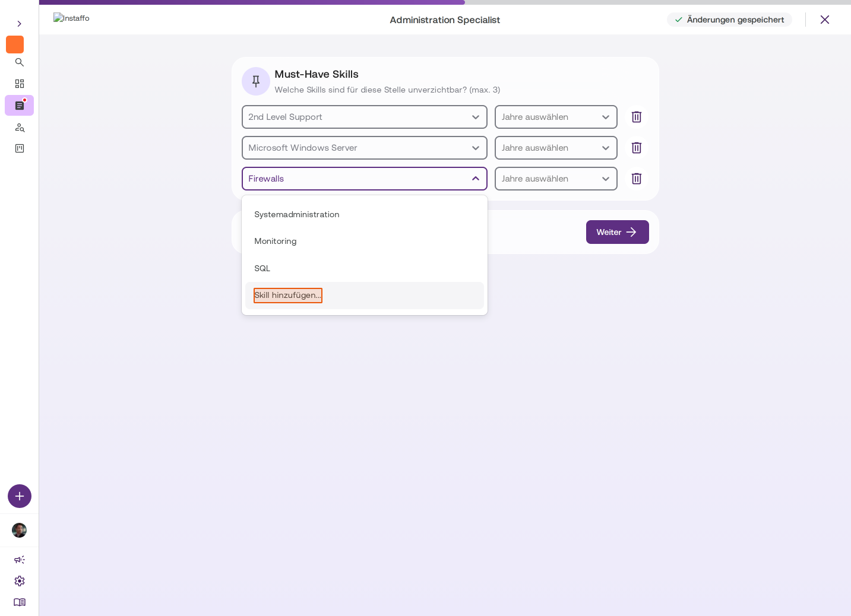
Task: Click the Weiter button
Action: click(x=618, y=232)
